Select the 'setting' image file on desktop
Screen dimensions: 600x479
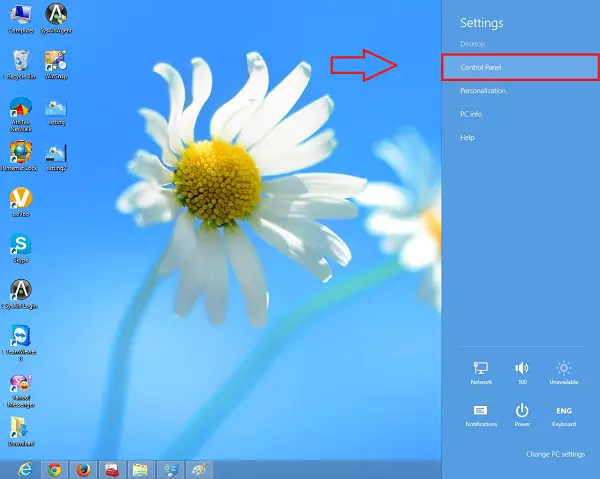[56, 112]
